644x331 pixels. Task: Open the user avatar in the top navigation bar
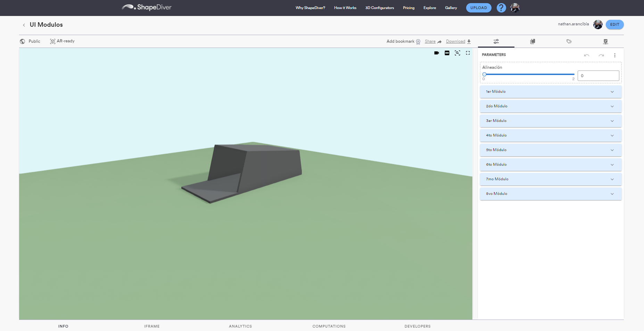[515, 8]
